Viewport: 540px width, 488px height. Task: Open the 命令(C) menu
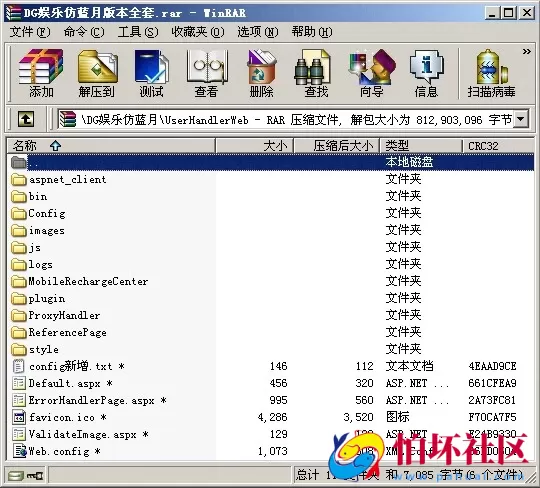tap(84, 32)
